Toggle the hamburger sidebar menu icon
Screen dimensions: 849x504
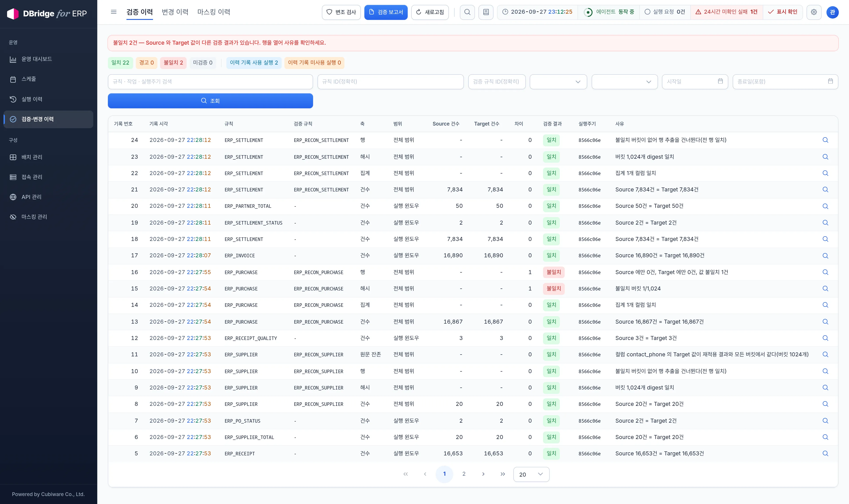point(114,12)
